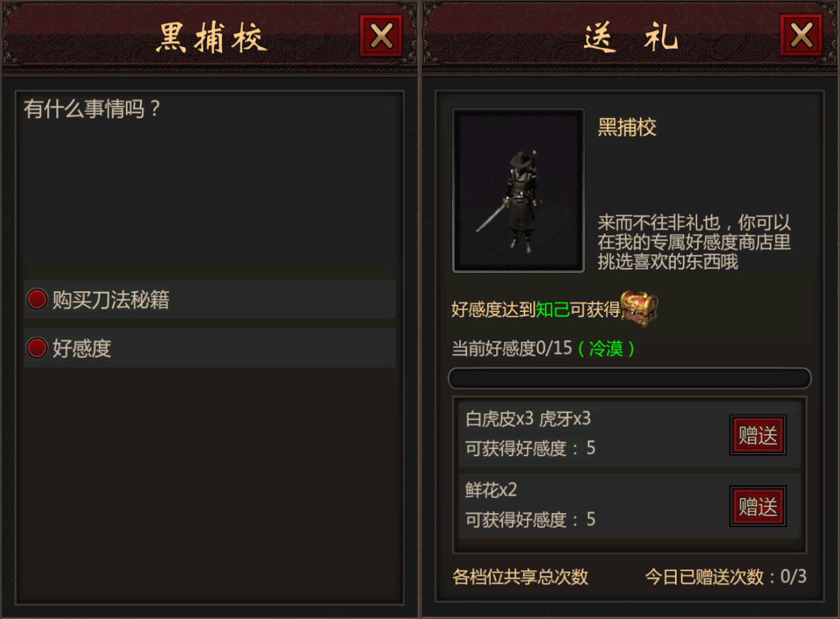Close the 送礼 gift panel
Viewport: 840px width, 619px height.
tap(801, 36)
